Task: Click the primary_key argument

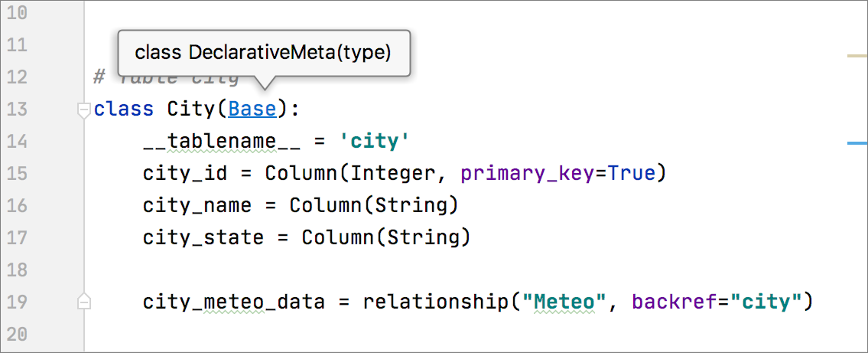Action: pyautogui.click(x=527, y=174)
